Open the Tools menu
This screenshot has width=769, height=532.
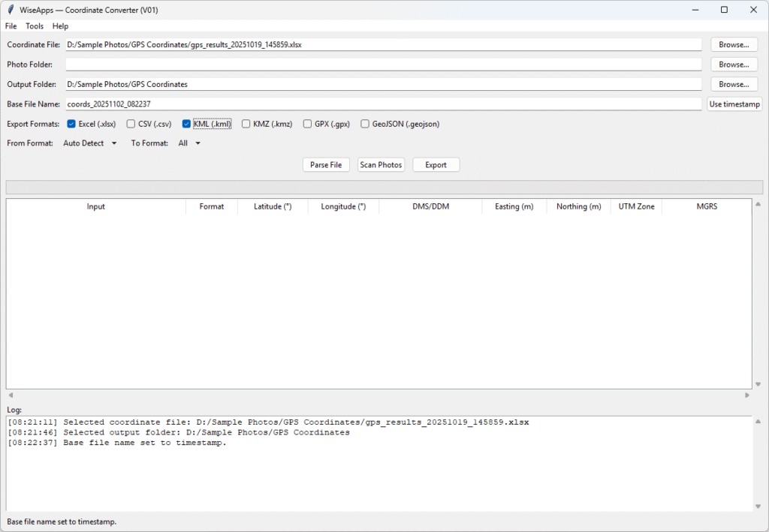click(34, 26)
